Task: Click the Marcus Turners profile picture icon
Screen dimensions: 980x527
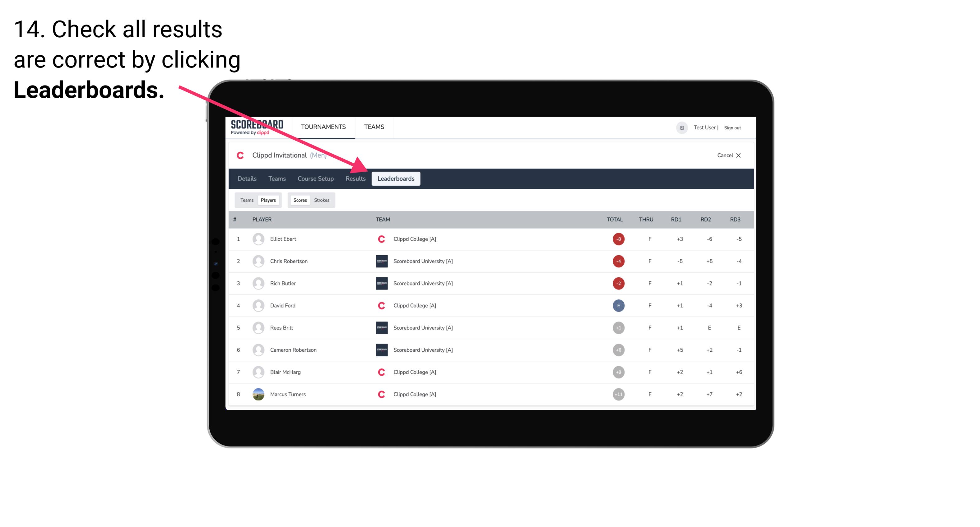Action: point(258,394)
